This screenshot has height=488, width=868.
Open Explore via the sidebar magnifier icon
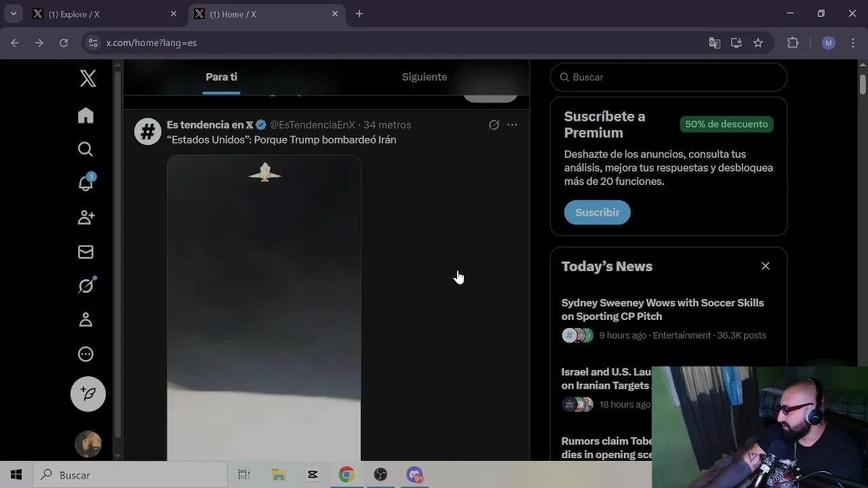pos(85,149)
